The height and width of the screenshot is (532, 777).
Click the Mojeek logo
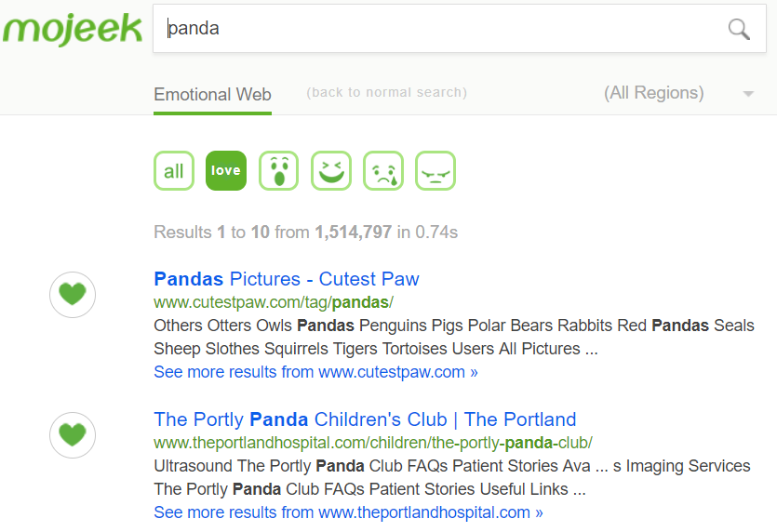click(x=72, y=29)
